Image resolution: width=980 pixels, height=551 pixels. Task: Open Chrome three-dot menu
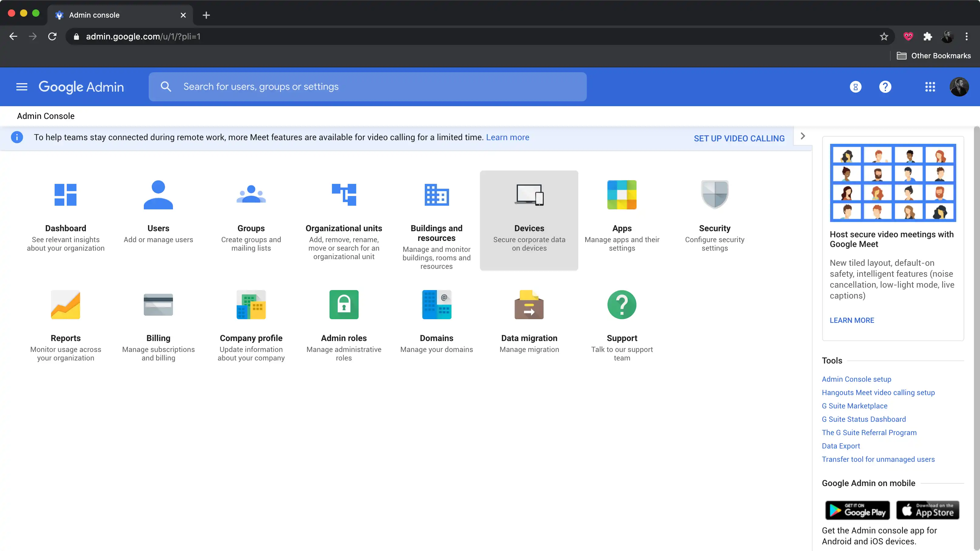click(x=967, y=36)
